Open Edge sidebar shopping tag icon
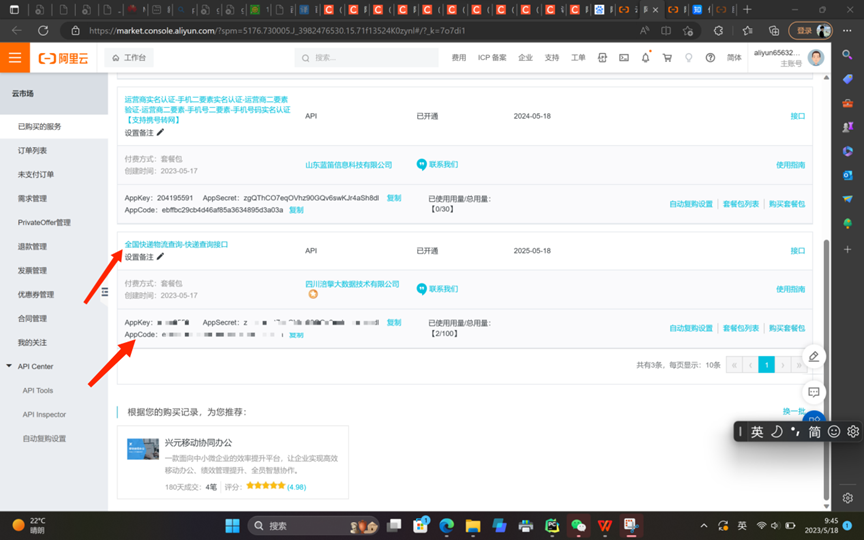 tap(847, 79)
